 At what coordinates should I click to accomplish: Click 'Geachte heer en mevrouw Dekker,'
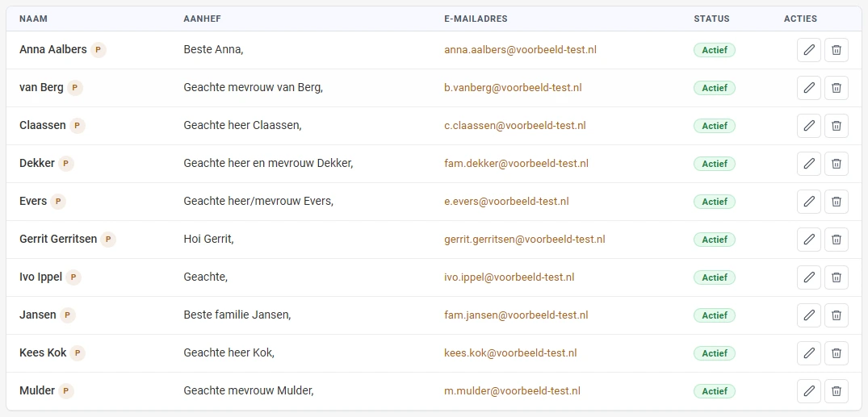point(269,164)
